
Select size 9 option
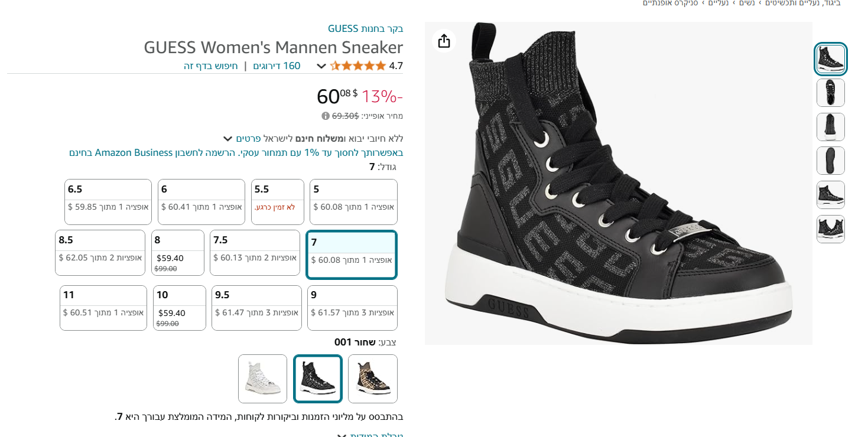click(352, 308)
